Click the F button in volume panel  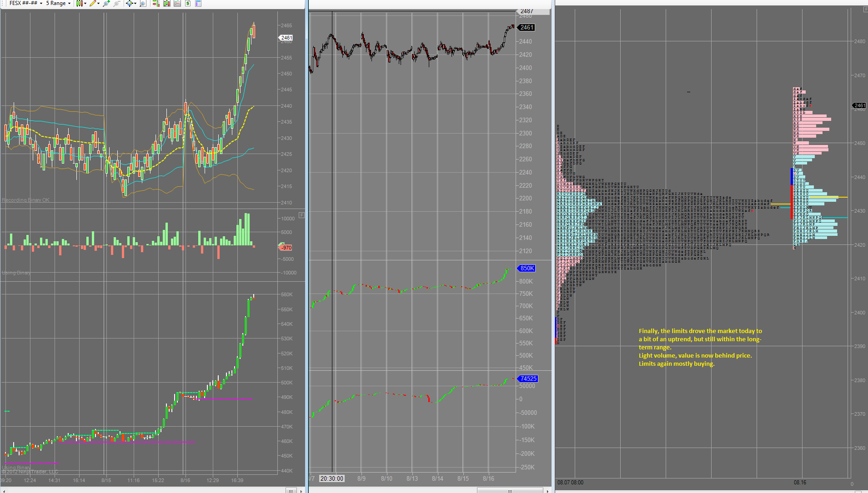(x=301, y=215)
